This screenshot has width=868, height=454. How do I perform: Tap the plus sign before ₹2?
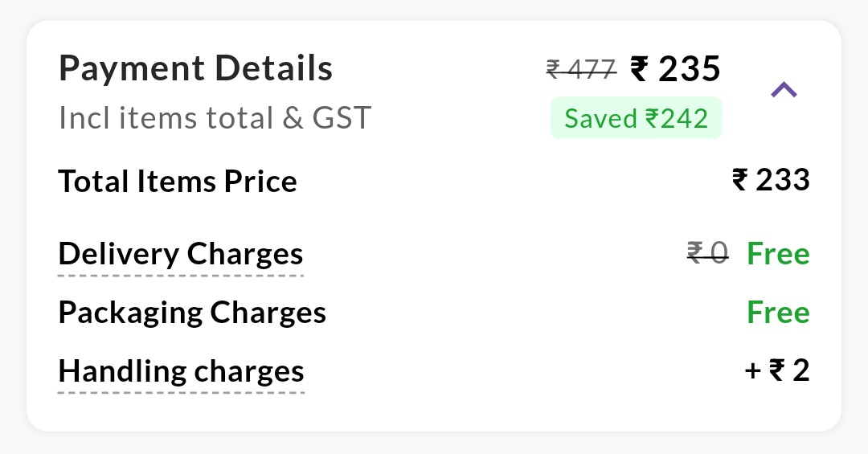[752, 372]
